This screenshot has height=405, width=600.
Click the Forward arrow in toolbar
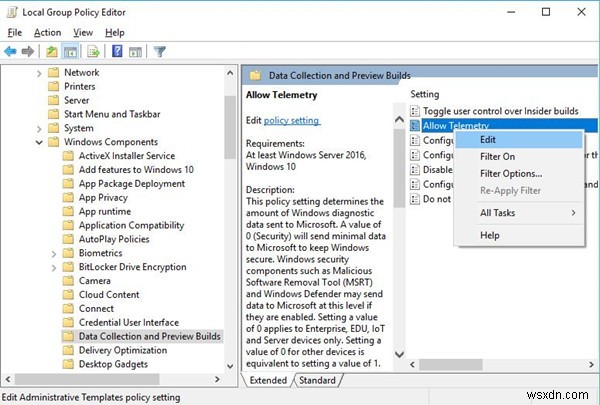tap(28, 51)
